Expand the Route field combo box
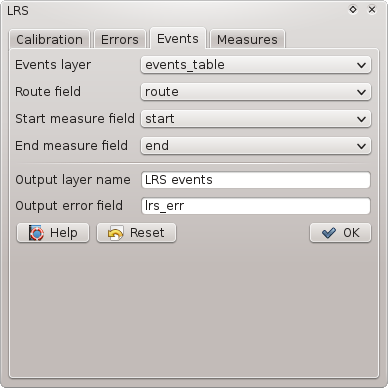Screen dimensions: 388x388 (x=256, y=92)
